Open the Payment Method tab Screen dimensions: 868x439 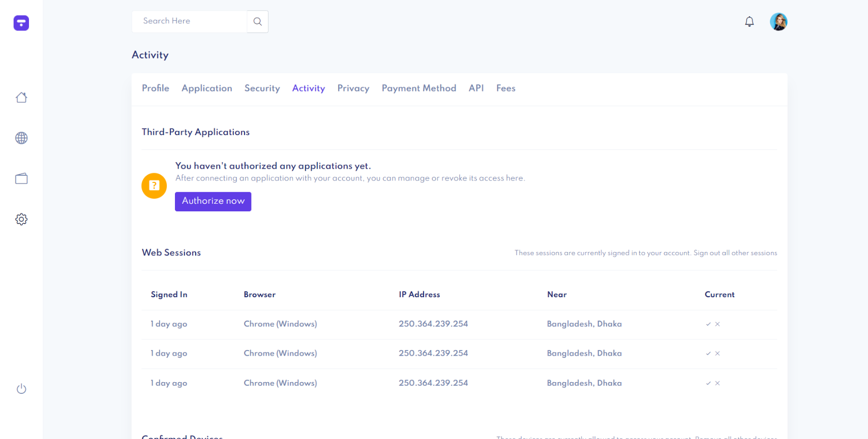click(418, 88)
